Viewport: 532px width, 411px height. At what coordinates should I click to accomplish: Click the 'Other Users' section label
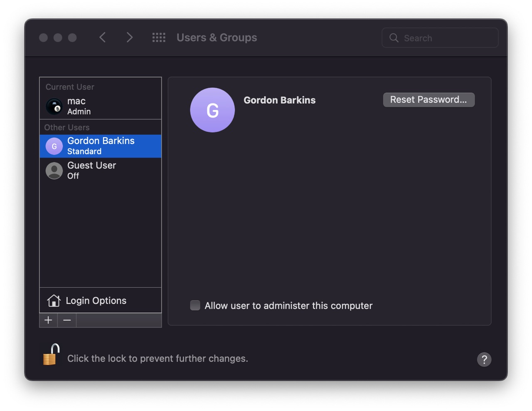(x=67, y=127)
